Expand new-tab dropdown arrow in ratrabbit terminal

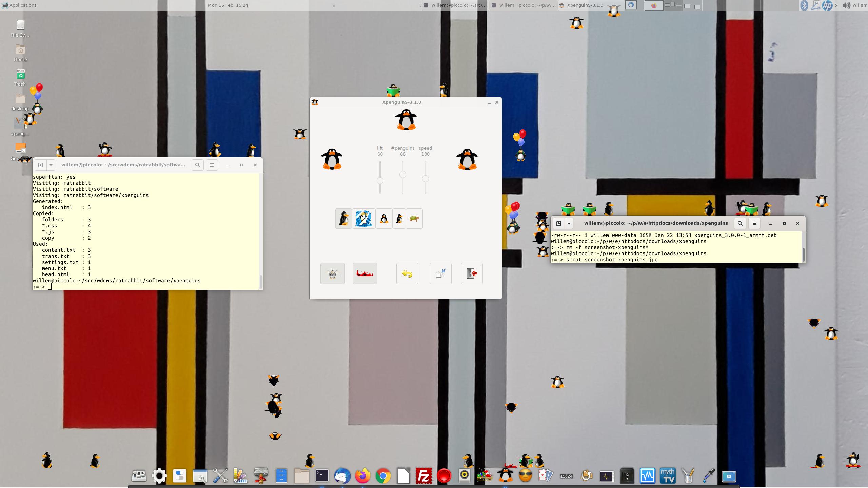51,165
